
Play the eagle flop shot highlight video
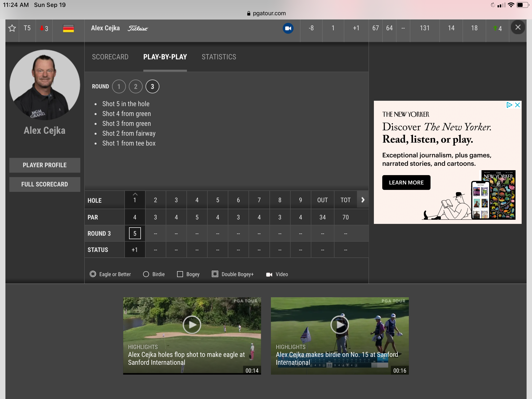191,325
